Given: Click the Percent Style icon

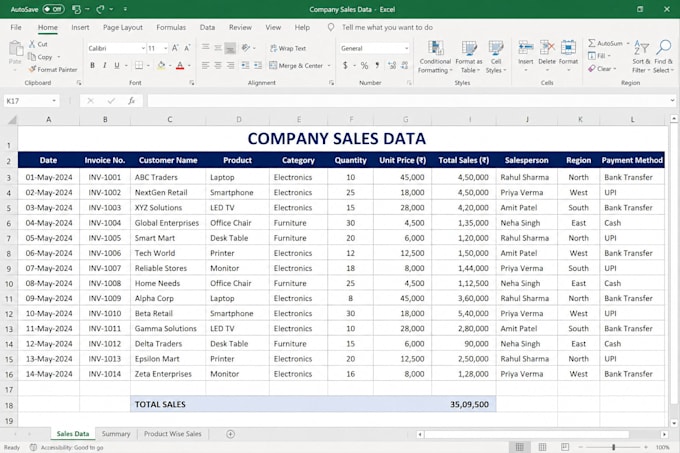Looking at the screenshot, I should point(364,65).
